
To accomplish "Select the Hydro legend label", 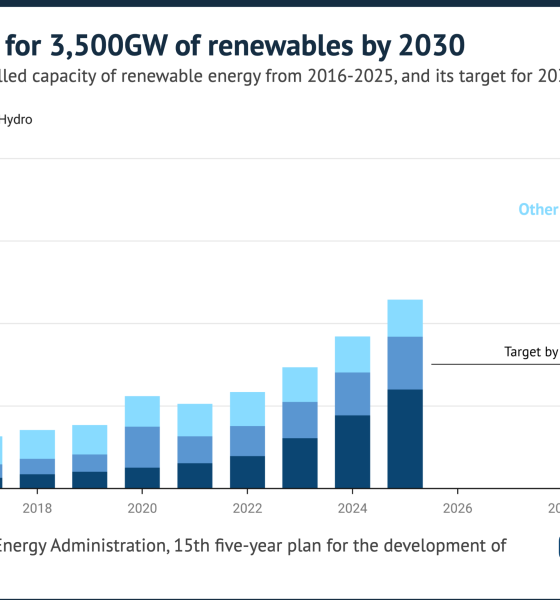I will [16, 120].
